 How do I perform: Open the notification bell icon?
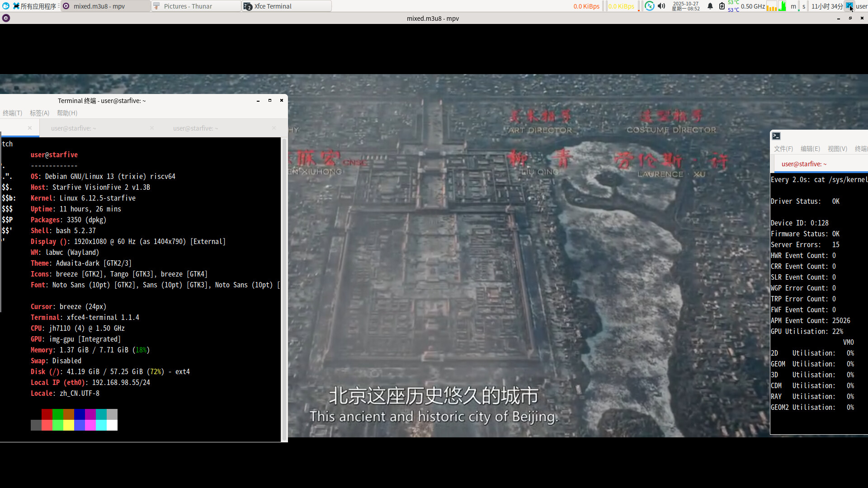tap(710, 6)
